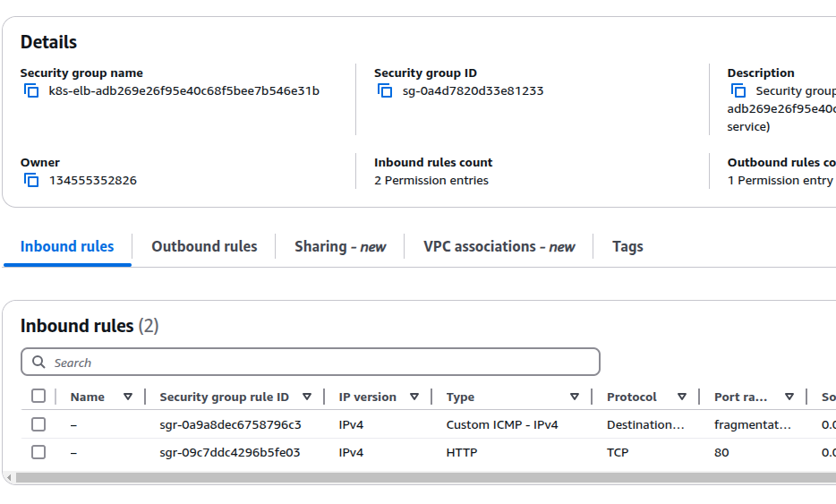Open the Sharing tab
This screenshot has height=504, width=836.
pos(340,246)
